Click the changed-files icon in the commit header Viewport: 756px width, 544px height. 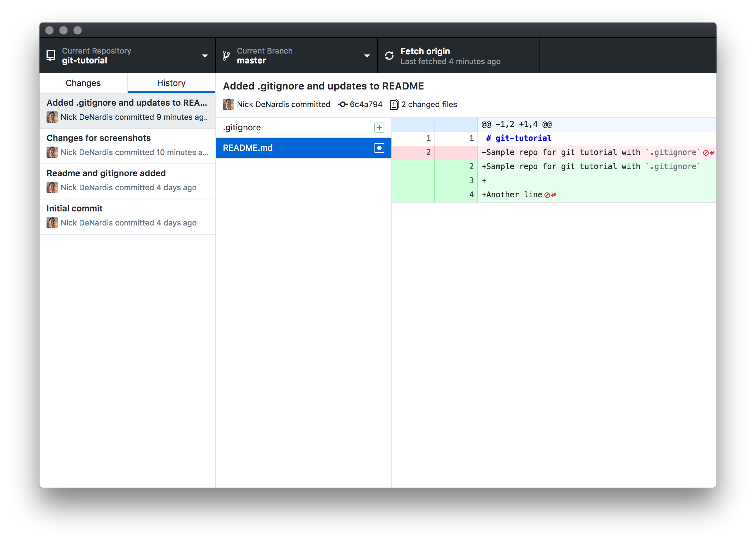(395, 104)
